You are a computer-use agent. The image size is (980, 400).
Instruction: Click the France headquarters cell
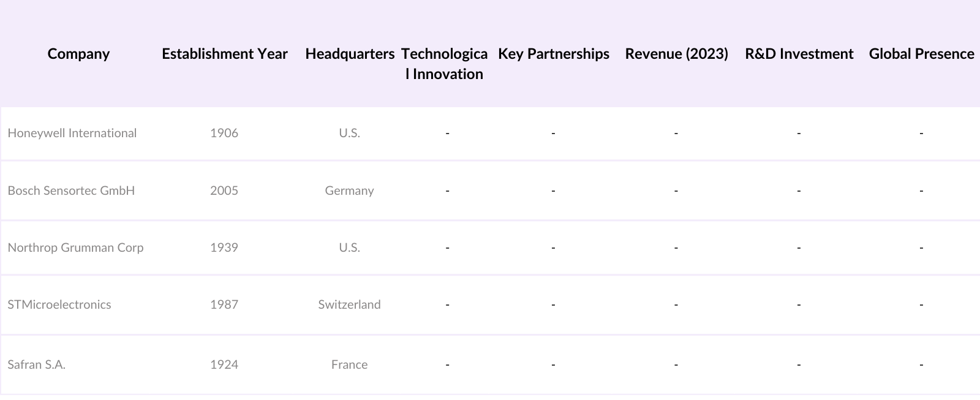(x=349, y=364)
